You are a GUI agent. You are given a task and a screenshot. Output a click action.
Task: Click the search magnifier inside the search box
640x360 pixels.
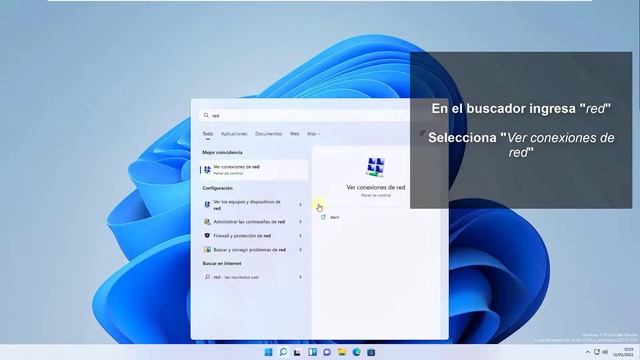[206, 116]
